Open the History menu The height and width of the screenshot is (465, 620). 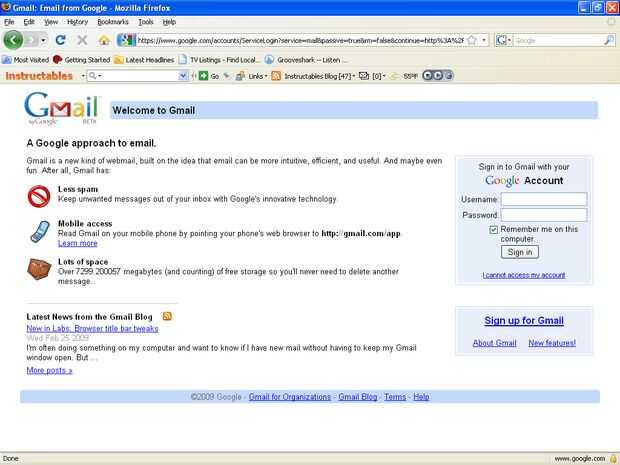(77, 22)
